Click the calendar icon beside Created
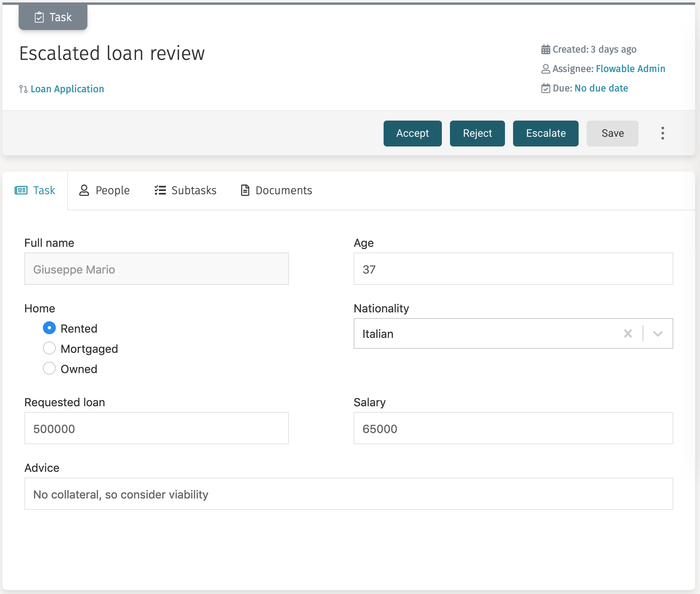Screen dimensions: 700x594 click(x=545, y=49)
